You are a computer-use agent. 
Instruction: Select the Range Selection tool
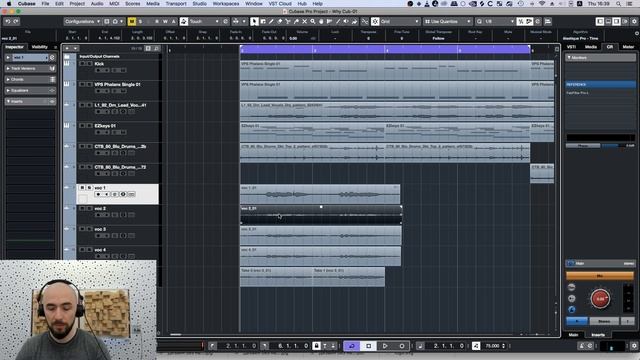point(263,21)
